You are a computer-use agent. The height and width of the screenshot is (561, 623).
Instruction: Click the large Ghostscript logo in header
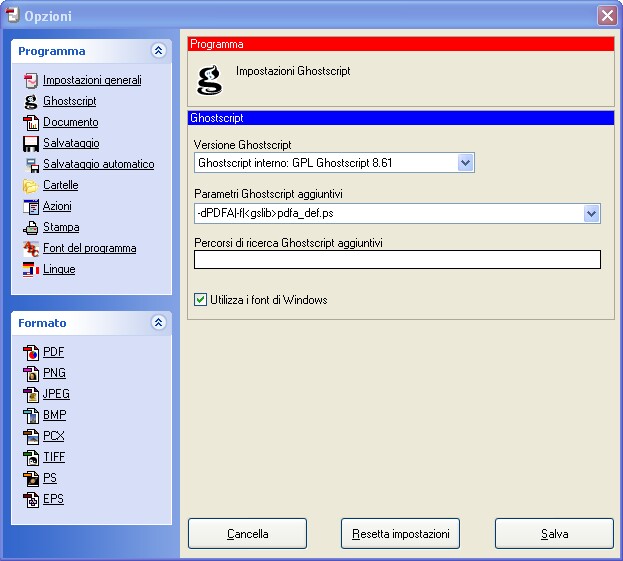[209, 80]
